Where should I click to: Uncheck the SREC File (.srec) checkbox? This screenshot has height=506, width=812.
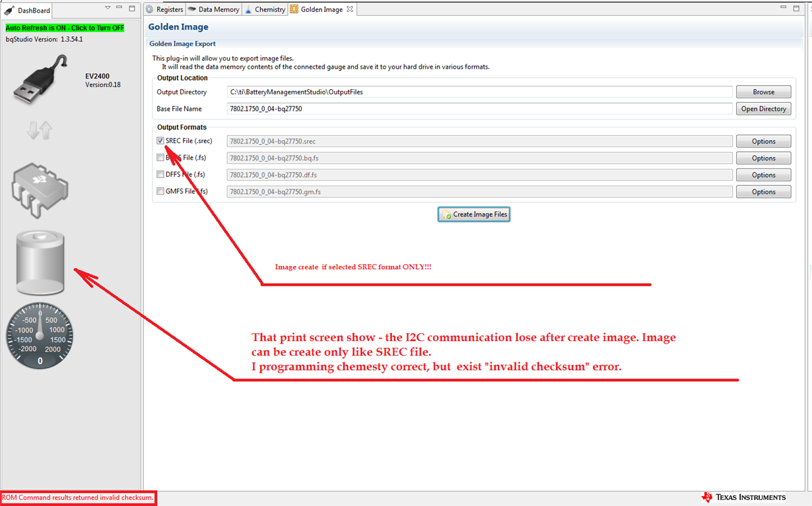click(x=160, y=141)
